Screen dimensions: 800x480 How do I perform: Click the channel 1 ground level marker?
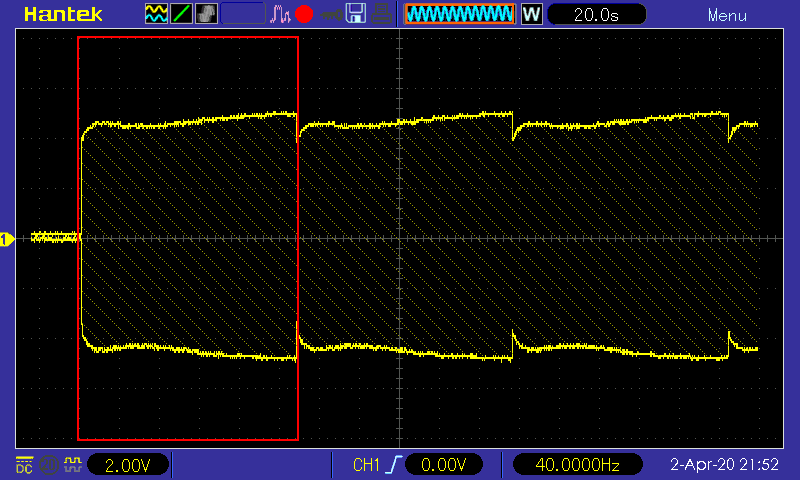[7, 239]
